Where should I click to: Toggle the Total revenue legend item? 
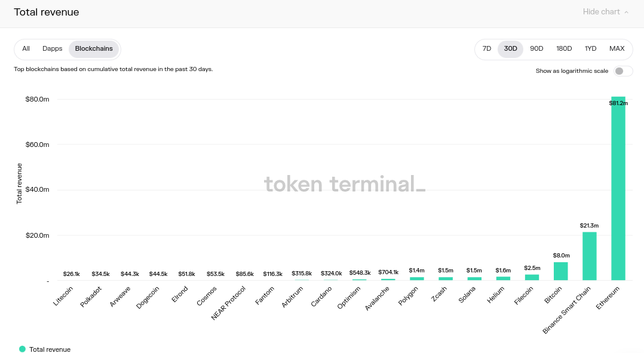coord(45,349)
